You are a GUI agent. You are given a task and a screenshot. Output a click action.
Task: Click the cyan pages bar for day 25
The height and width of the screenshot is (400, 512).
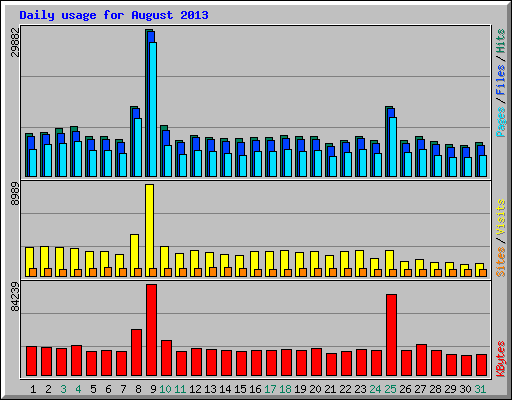coord(393,147)
